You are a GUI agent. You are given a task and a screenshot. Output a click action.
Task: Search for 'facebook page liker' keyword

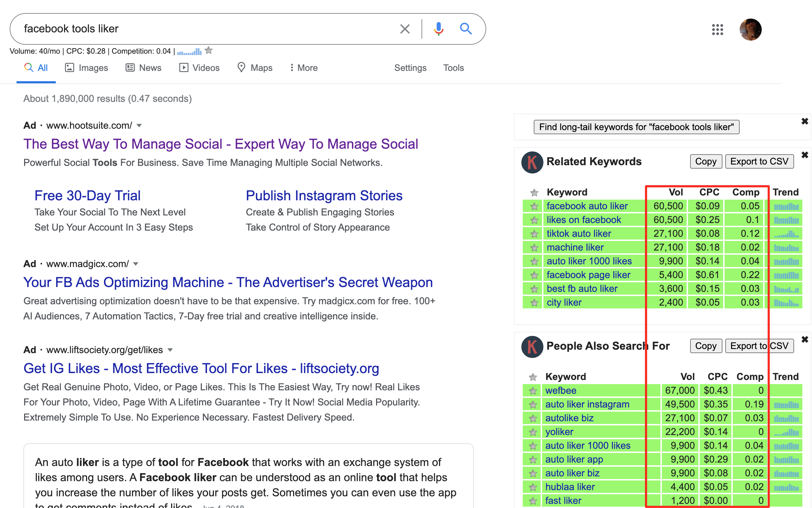pyautogui.click(x=589, y=275)
